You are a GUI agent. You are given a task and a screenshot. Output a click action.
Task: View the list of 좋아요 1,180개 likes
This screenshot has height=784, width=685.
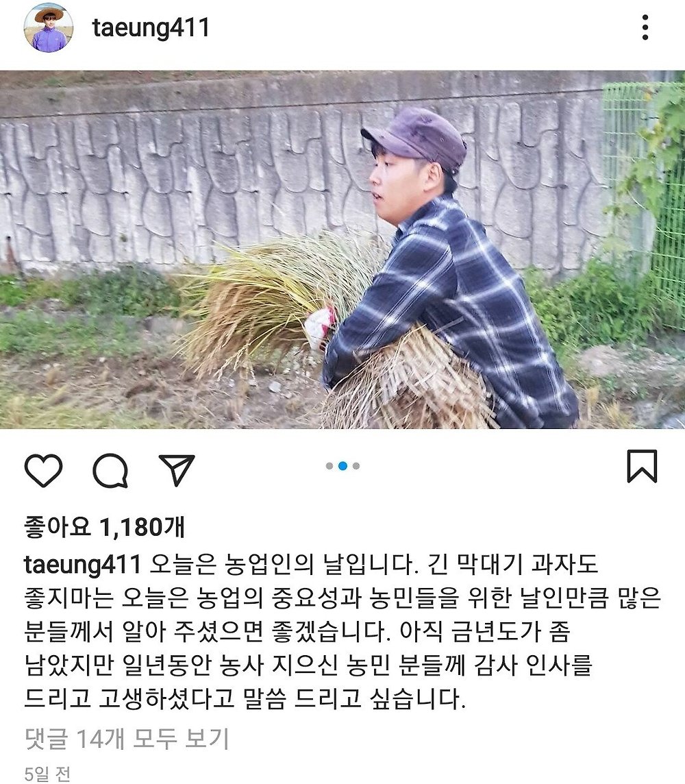coord(104,527)
